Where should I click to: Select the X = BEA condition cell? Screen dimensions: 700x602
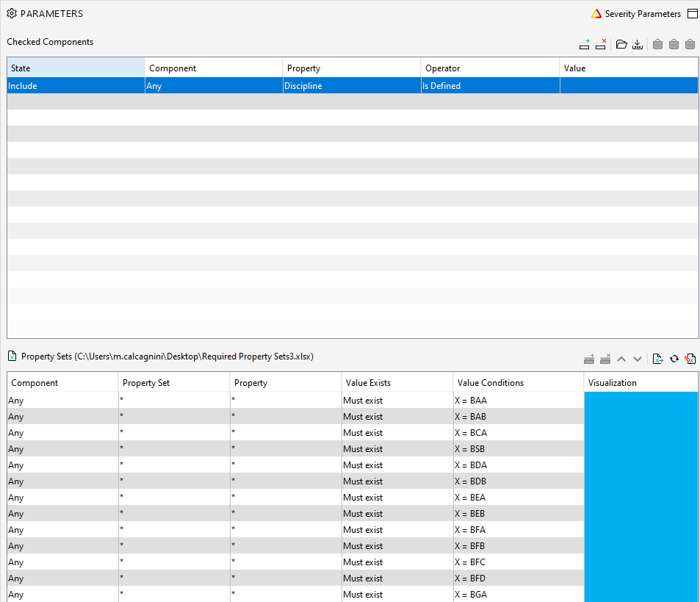(519, 497)
